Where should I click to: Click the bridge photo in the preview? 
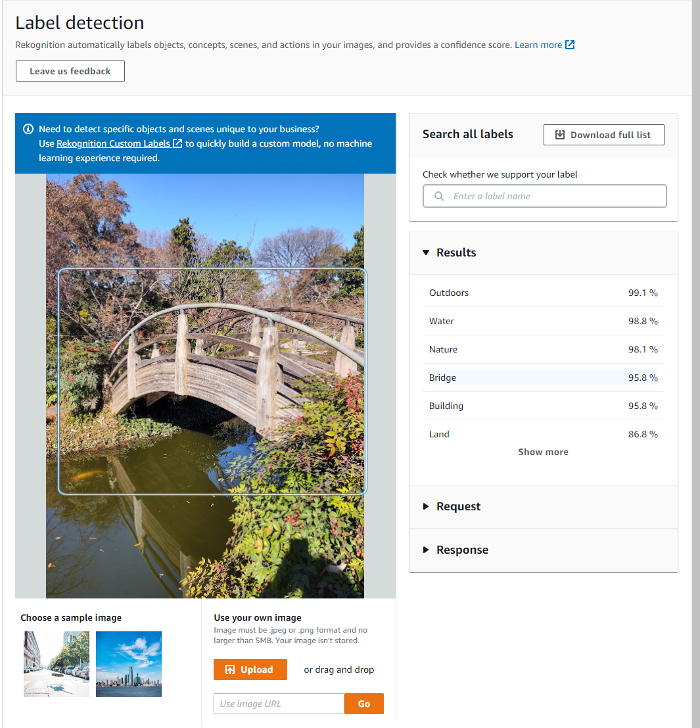205,386
